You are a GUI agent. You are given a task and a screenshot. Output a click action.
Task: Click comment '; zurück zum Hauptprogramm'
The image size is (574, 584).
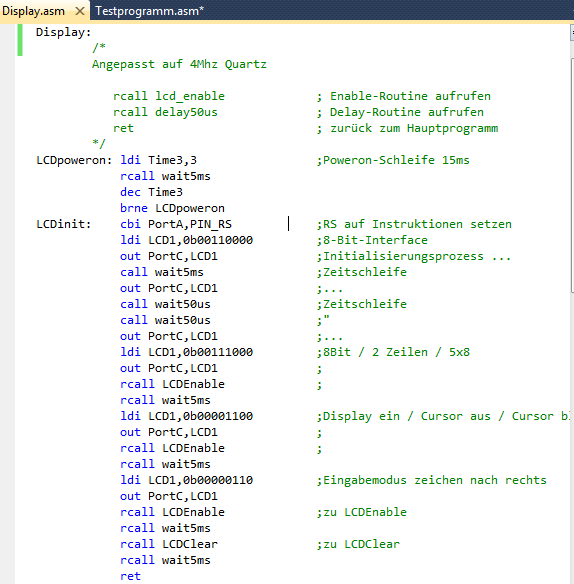click(407, 128)
